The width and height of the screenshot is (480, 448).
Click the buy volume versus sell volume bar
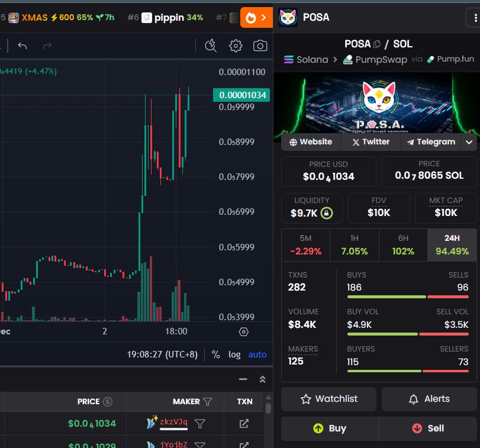click(408, 334)
